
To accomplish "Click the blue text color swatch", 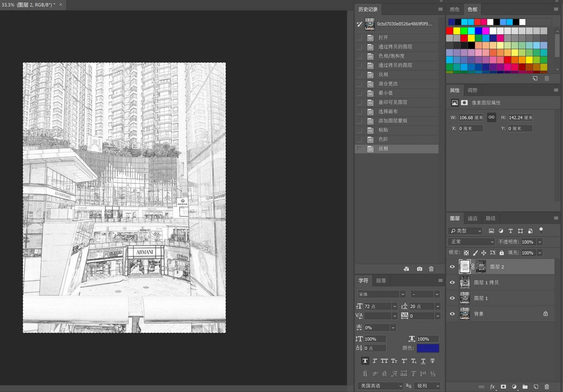I will tap(428, 348).
